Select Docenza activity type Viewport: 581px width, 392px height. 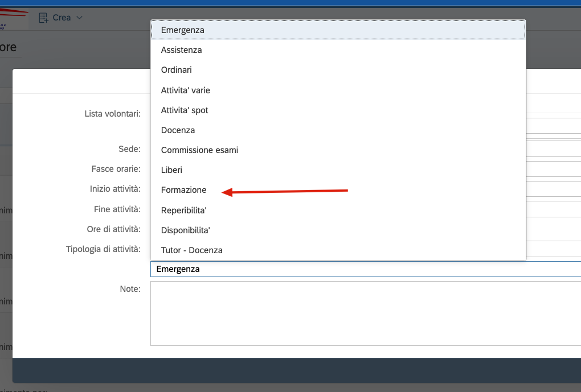178,130
